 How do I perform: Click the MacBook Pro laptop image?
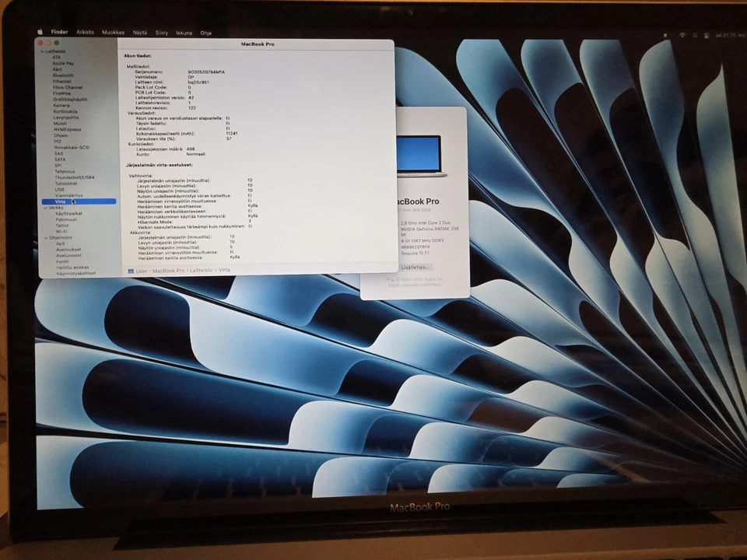pyautogui.click(x=420, y=158)
